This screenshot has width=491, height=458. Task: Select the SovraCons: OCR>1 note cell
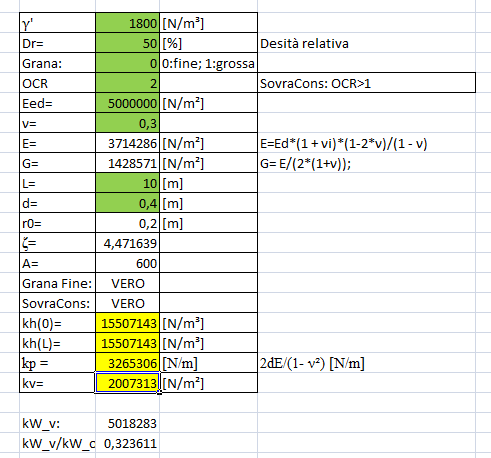(366, 83)
